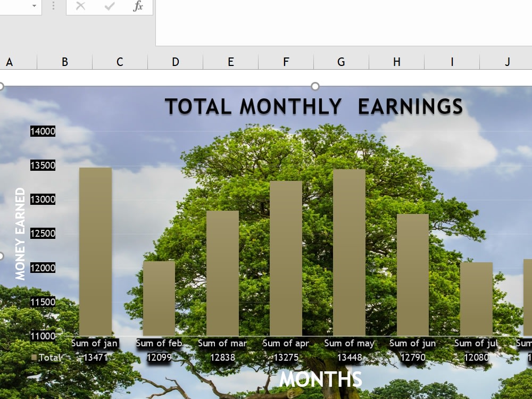Click the top-center chart resize handle
532x399 pixels.
[x=315, y=86]
